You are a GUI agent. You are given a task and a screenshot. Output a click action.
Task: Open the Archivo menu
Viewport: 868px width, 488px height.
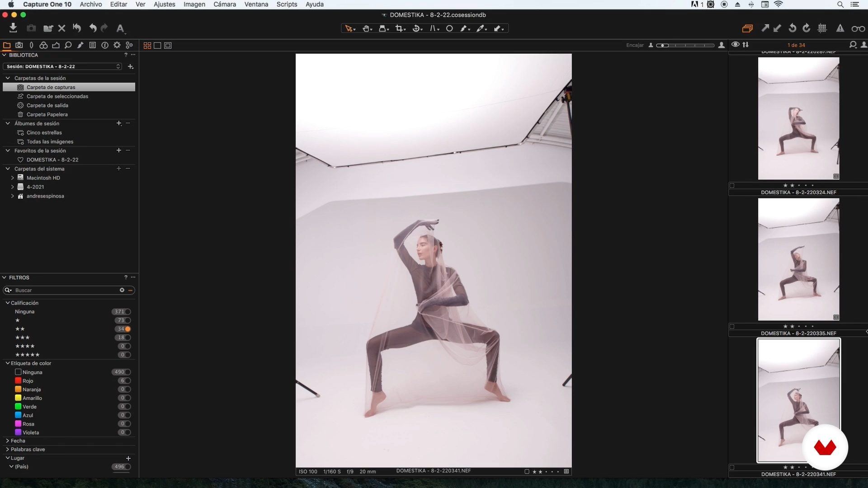(x=91, y=5)
